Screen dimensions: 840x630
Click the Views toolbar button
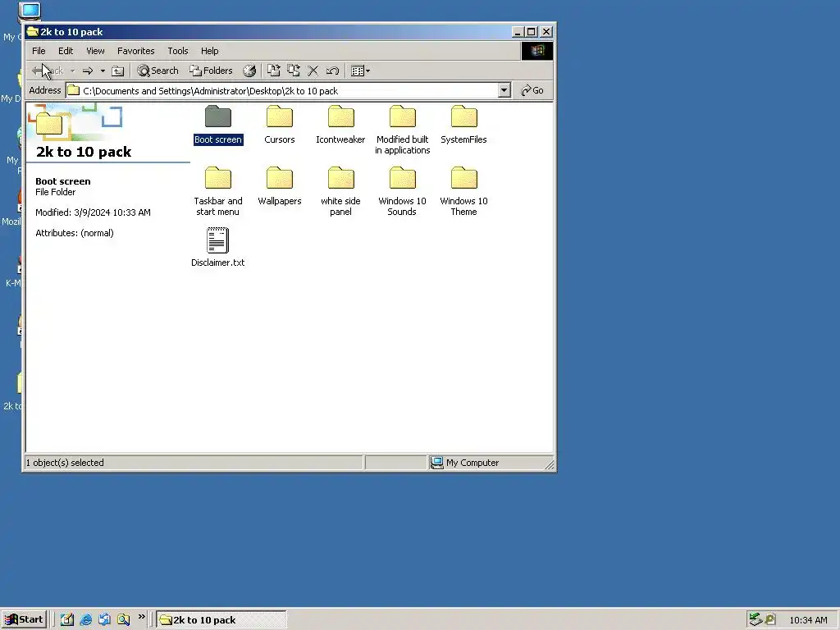360,71
